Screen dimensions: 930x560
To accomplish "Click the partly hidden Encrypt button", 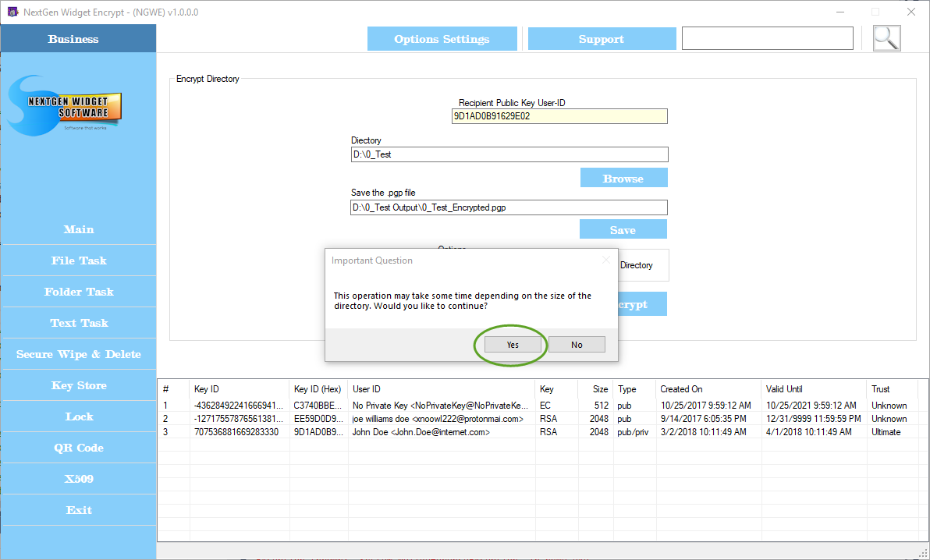I will [642, 304].
